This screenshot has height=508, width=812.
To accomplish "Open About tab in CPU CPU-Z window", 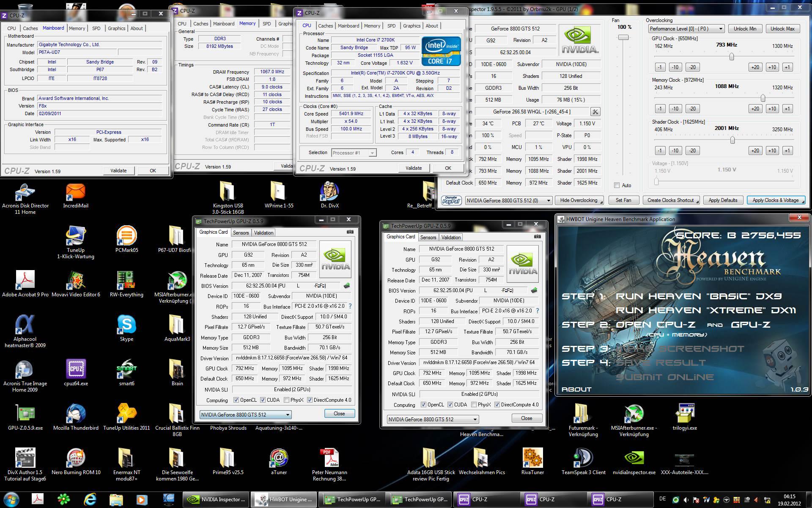I will tap(432, 26).
